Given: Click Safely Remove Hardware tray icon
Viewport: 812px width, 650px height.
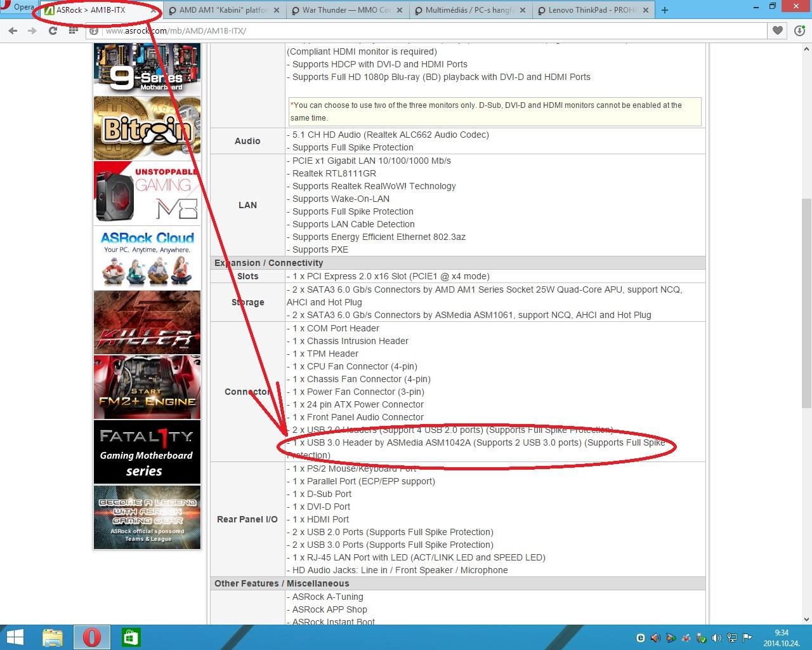Looking at the screenshot, I should tap(702, 638).
